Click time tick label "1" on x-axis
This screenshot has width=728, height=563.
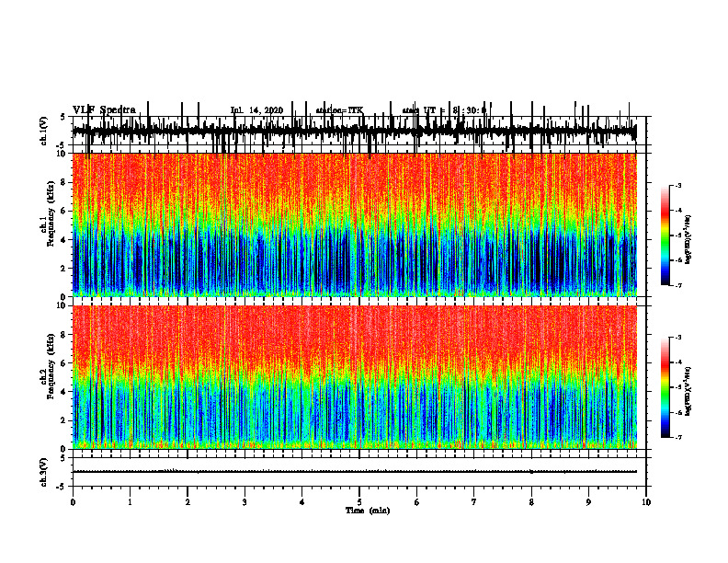[x=130, y=502]
